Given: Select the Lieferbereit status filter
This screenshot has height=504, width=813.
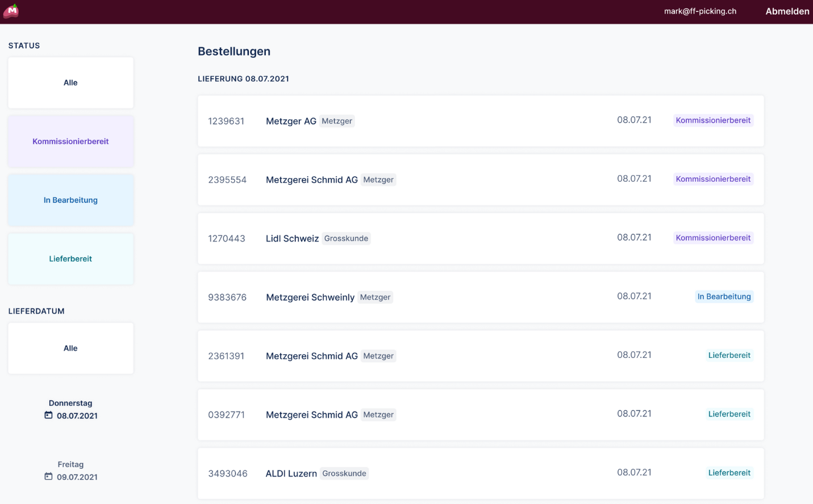Looking at the screenshot, I should (x=70, y=259).
